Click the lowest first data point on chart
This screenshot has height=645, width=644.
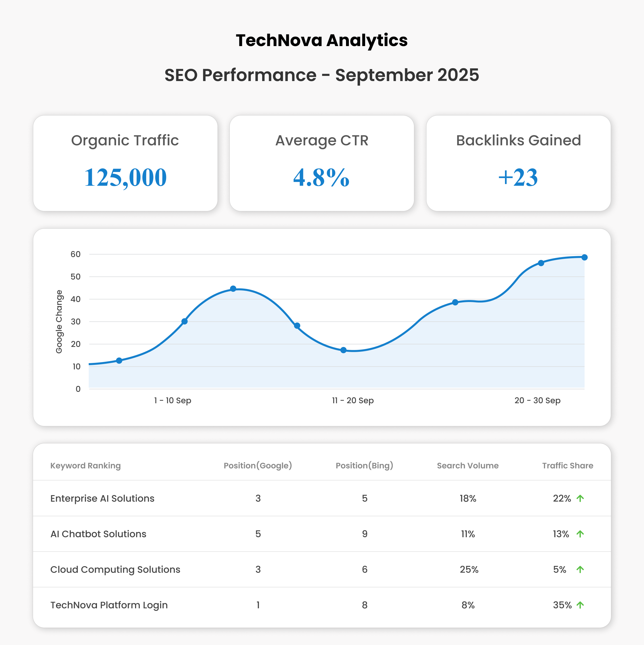click(119, 361)
